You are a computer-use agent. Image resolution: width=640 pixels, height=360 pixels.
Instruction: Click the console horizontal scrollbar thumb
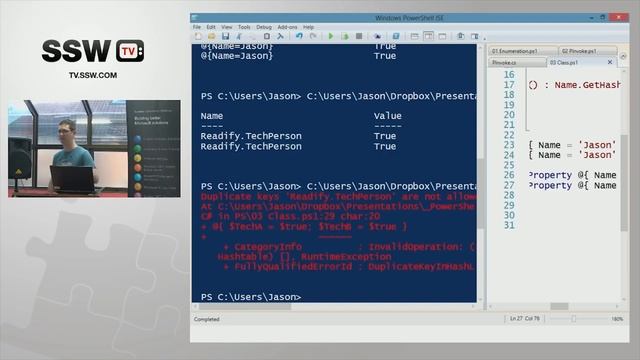(x=245, y=307)
